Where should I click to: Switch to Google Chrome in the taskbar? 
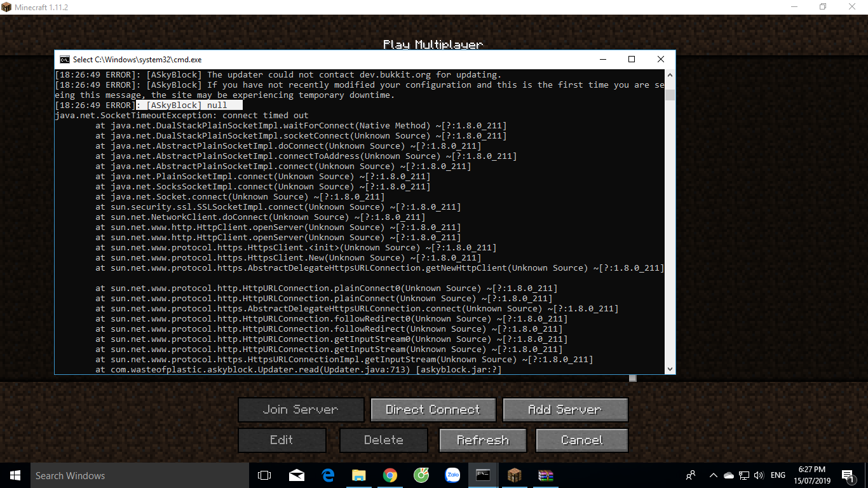390,475
